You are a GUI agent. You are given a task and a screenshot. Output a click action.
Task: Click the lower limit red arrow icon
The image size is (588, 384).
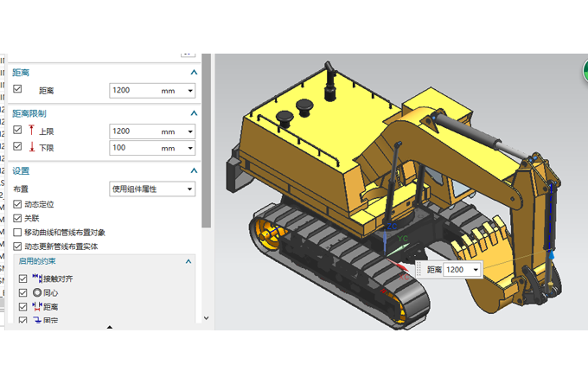[x=32, y=148]
